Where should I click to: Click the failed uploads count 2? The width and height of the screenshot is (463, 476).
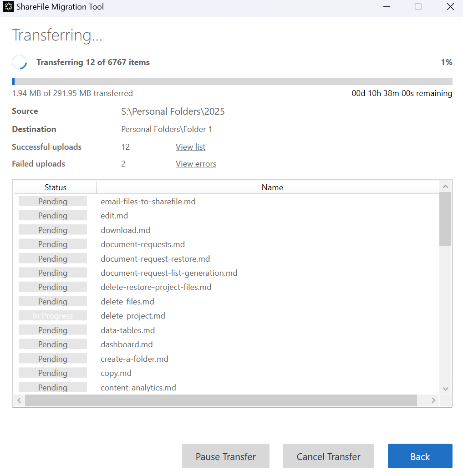point(123,164)
